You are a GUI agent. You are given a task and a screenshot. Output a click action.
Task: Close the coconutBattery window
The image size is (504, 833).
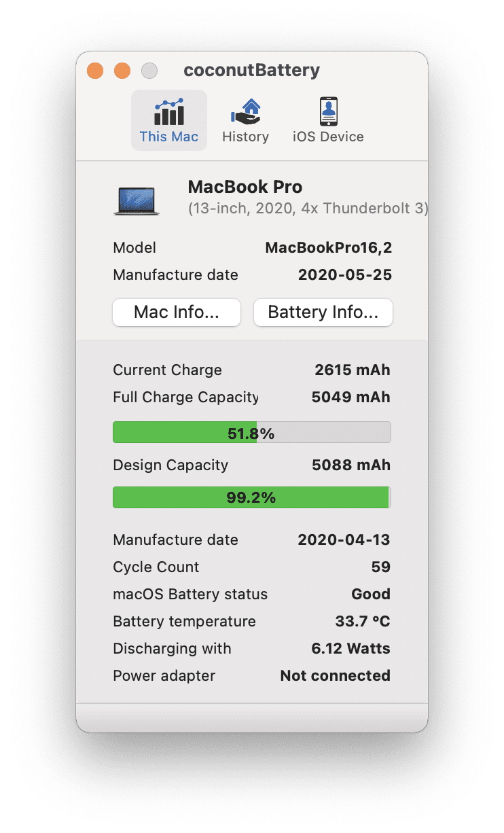95,71
